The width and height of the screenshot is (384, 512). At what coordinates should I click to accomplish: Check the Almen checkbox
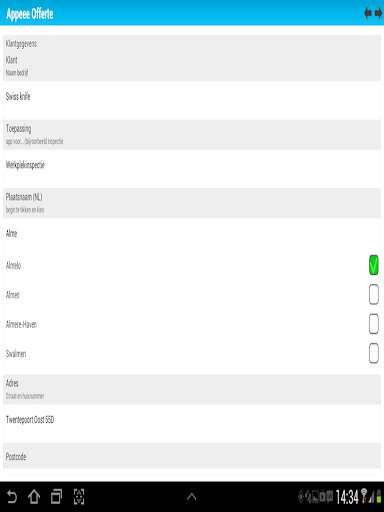click(x=374, y=294)
